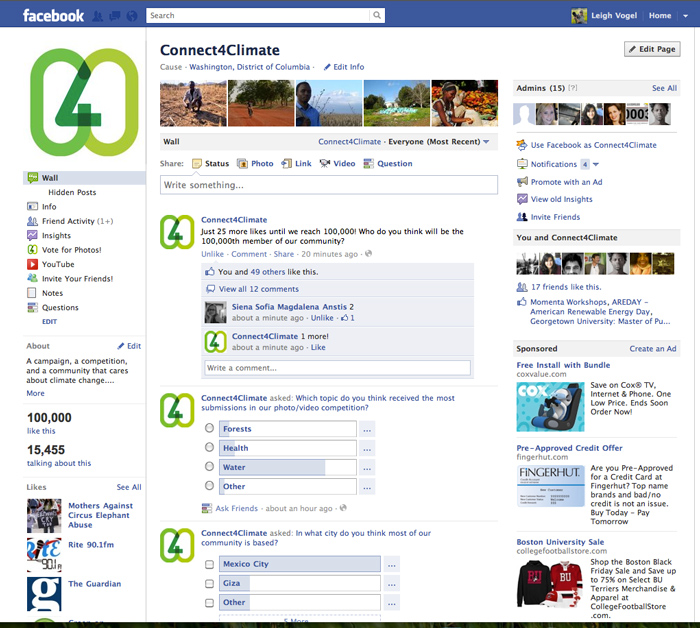Open first header photo of crouching man

point(193,103)
